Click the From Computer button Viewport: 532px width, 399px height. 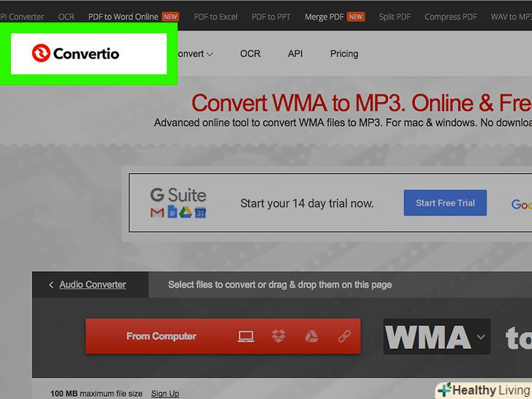[223, 336]
